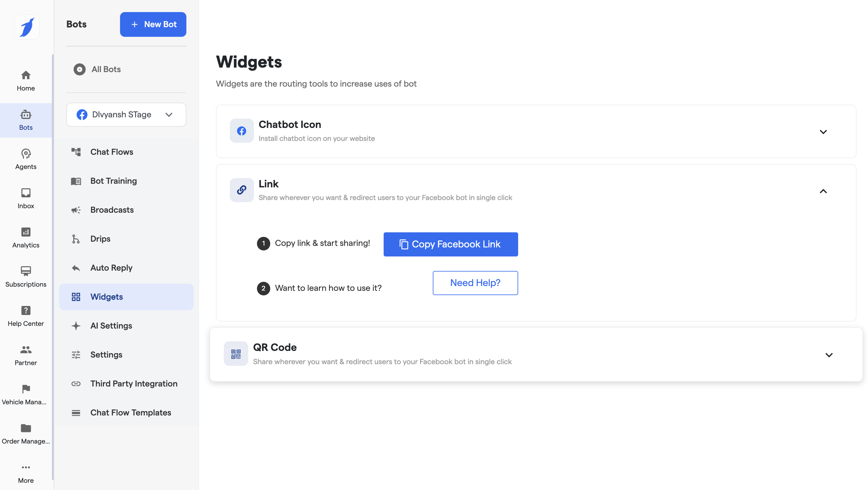868x490 pixels.
Task: Open Order Management folder icon
Action: point(26,428)
